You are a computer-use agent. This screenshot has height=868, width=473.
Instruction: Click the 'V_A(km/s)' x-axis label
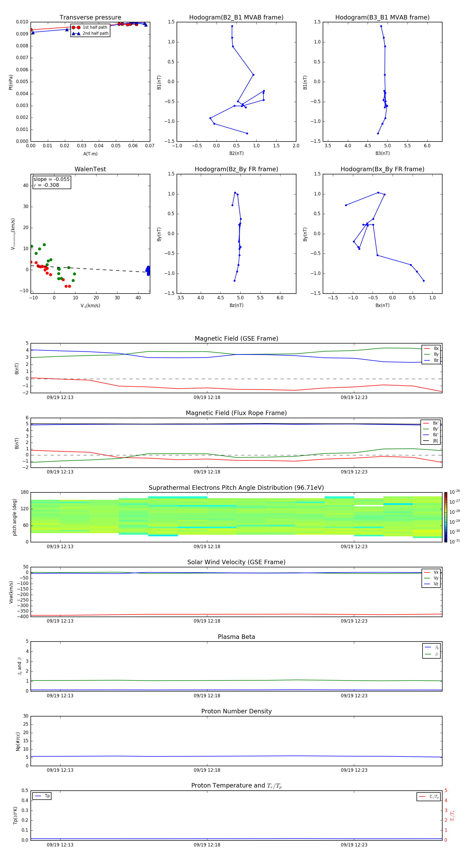90,306
